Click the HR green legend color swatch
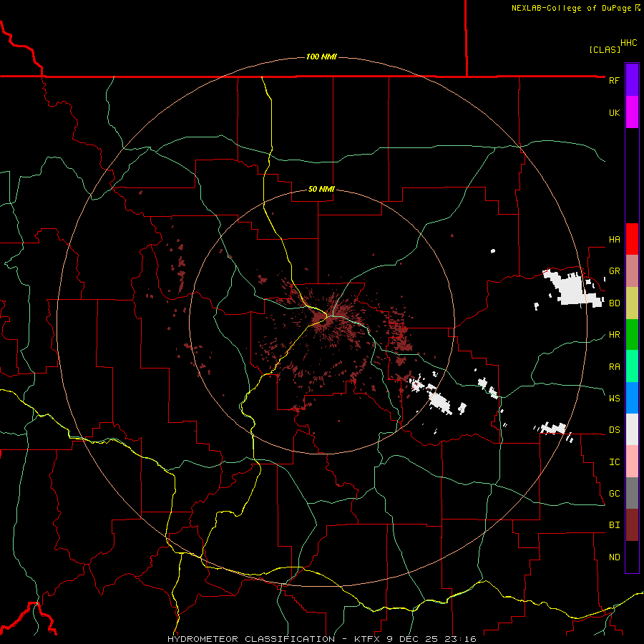The width and height of the screenshot is (644, 644). coord(632,335)
